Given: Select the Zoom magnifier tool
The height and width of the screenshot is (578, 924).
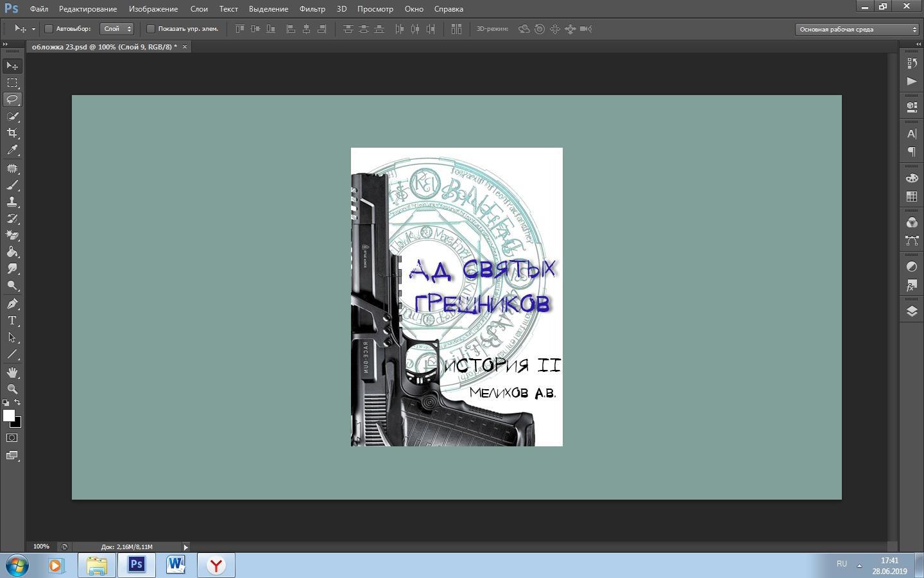Looking at the screenshot, I should (12, 389).
